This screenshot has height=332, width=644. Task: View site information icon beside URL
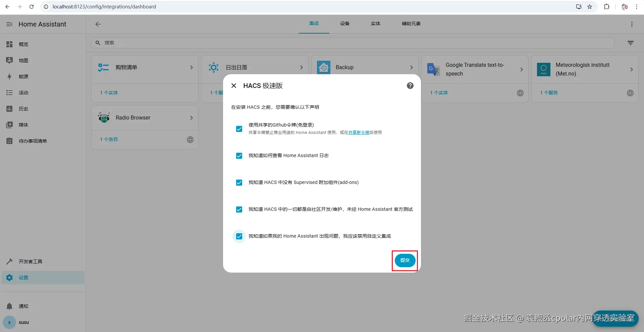pyautogui.click(x=46, y=7)
